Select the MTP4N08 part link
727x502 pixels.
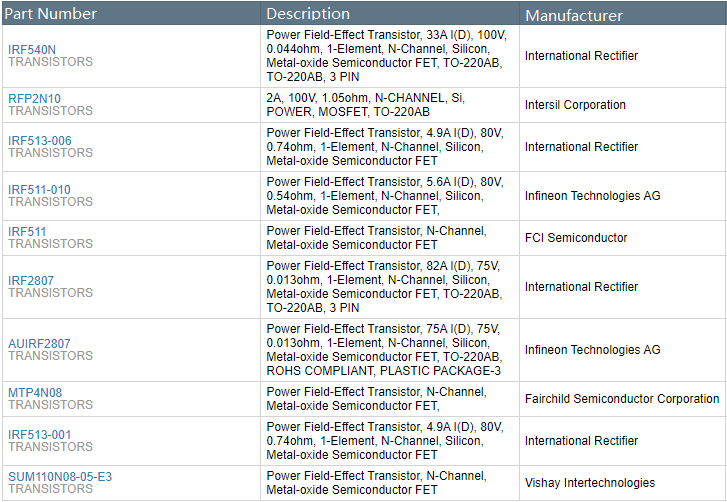coord(35,392)
